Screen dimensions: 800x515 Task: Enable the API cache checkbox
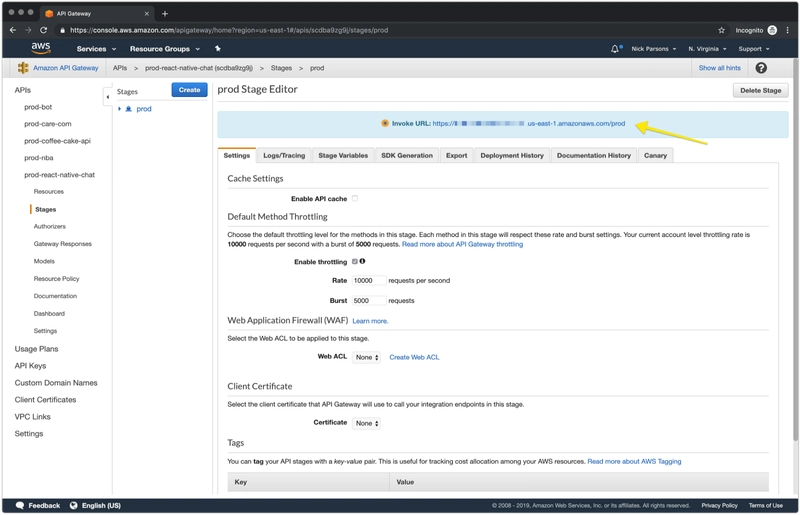pyautogui.click(x=355, y=198)
